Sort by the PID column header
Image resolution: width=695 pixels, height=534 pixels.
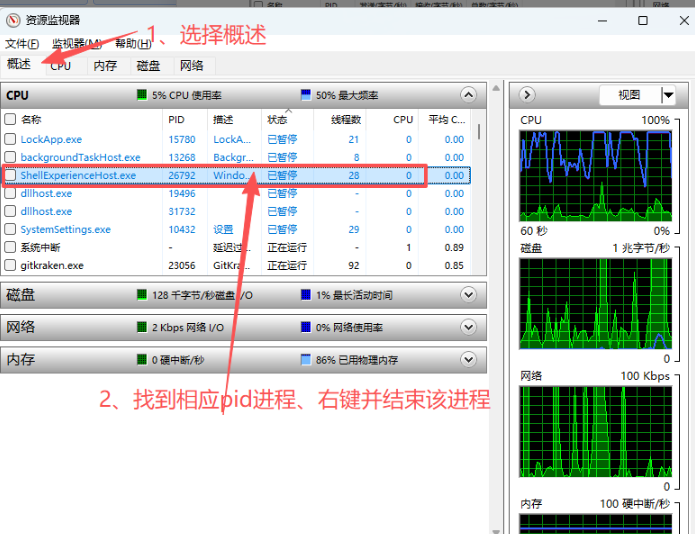click(x=176, y=120)
